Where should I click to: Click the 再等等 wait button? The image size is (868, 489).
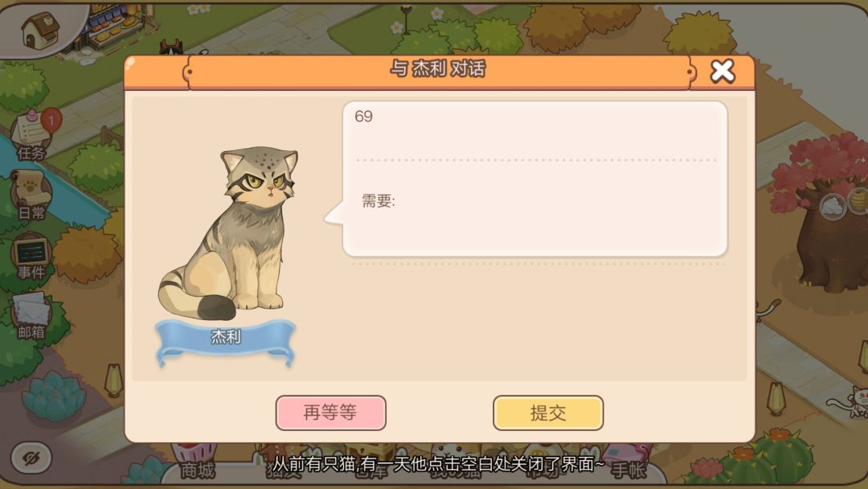pos(330,413)
